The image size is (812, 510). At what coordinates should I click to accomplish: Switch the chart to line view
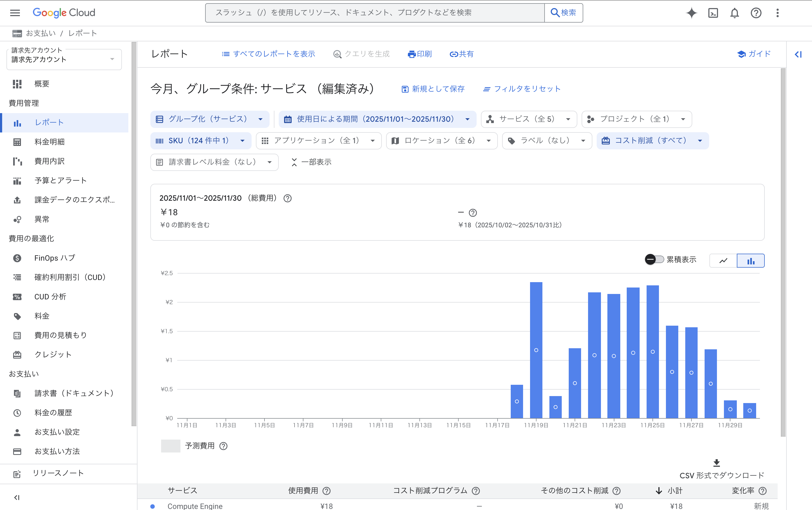click(723, 260)
